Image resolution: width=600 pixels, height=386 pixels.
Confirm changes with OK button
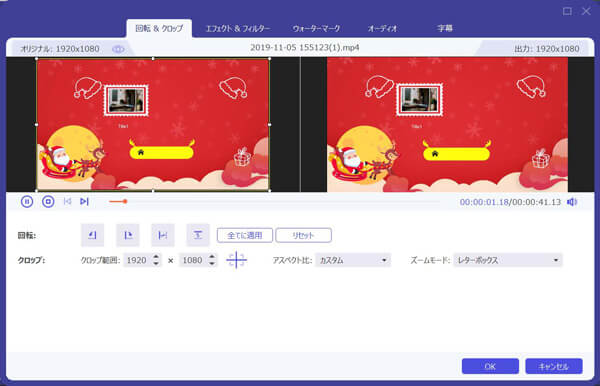click(x=490, y=366)
